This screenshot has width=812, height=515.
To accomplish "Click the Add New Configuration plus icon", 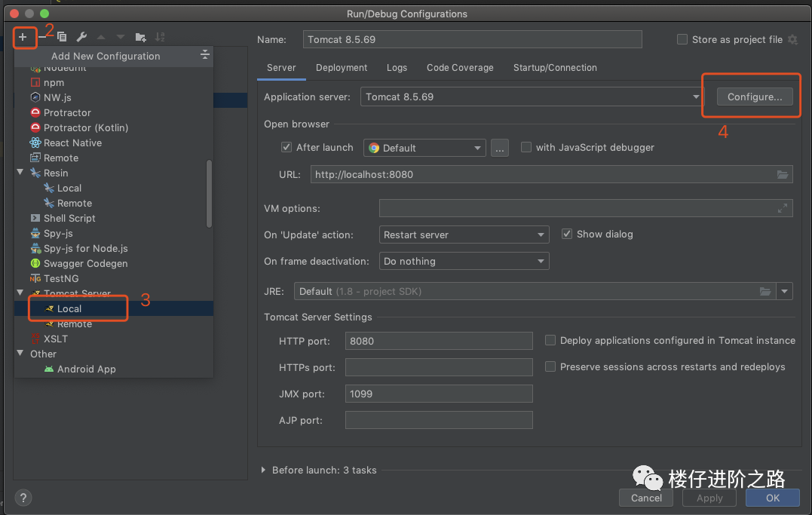I will (x=23, y=37).
